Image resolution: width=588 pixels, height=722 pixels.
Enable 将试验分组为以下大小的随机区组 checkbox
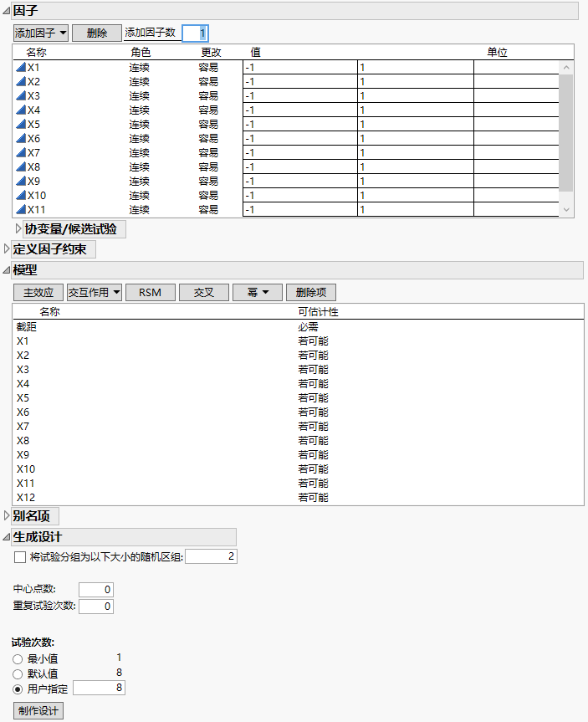pyautogui.click(x=20, y=557)
